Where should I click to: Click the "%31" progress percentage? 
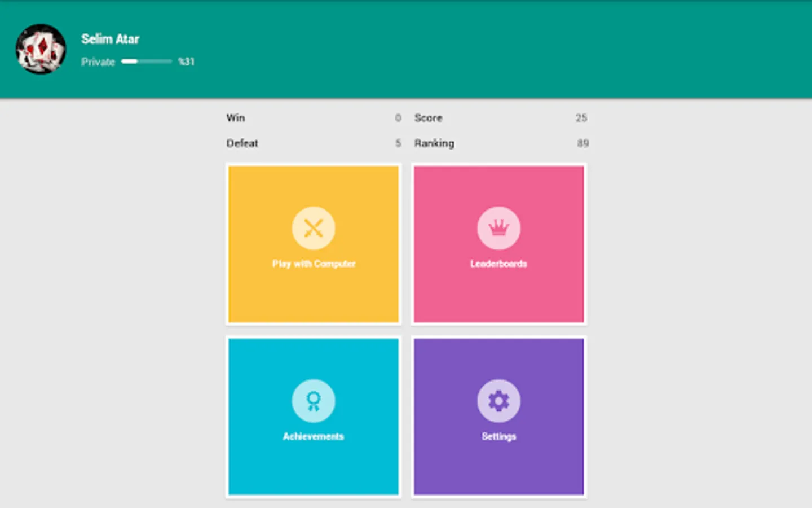(186, 62)
